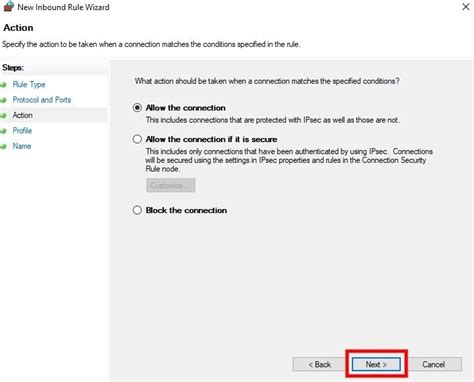Click the green bullet beside Rule Type
This screenshot has width=474, height=382.
3,85
